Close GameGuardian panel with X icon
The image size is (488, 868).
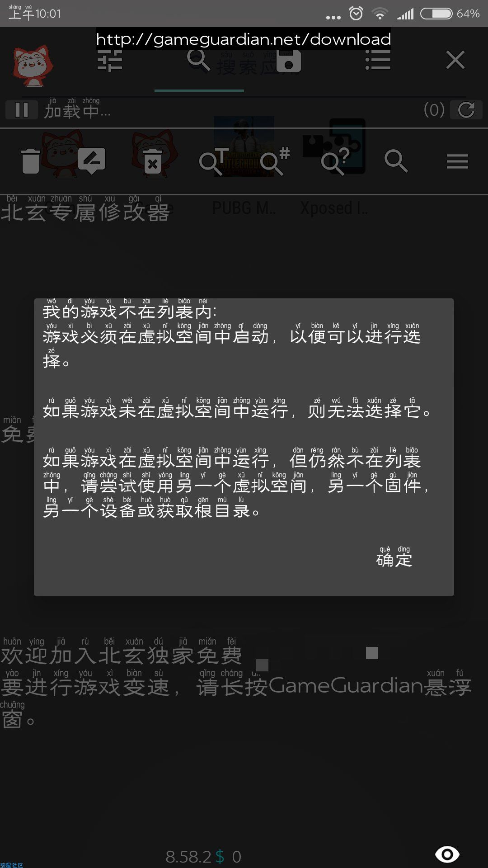455,60
